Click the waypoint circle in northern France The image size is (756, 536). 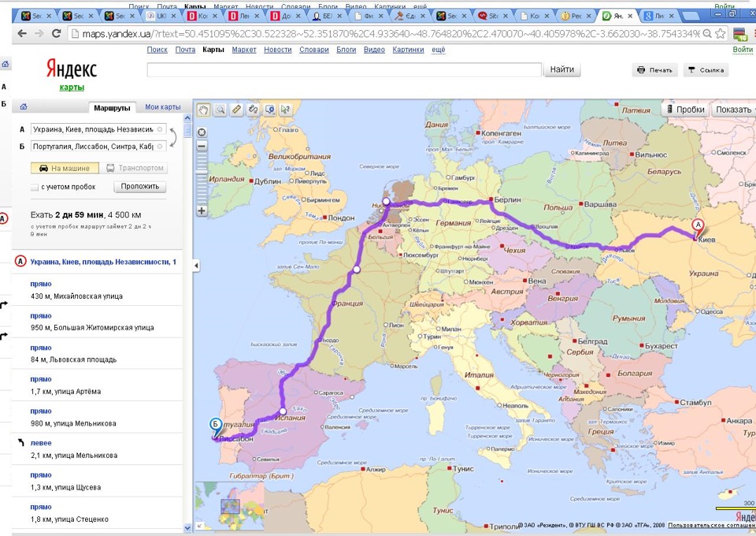tap(357, 270)
